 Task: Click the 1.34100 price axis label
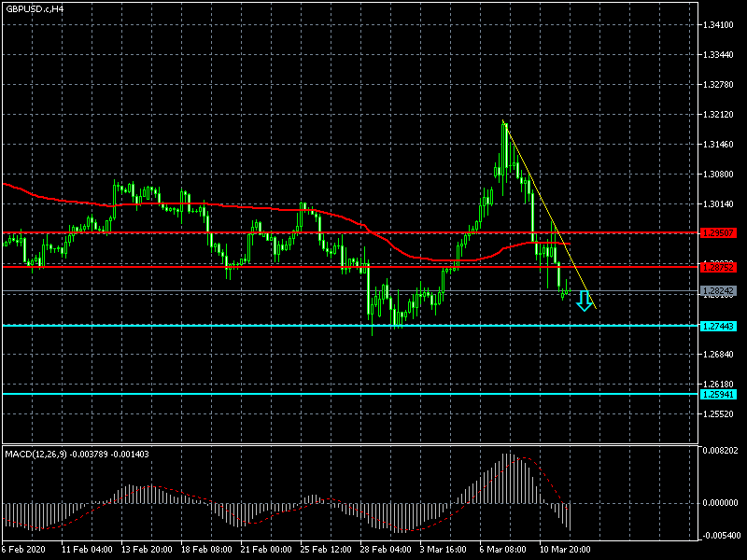pyautogui.click(x=718, y=25)
